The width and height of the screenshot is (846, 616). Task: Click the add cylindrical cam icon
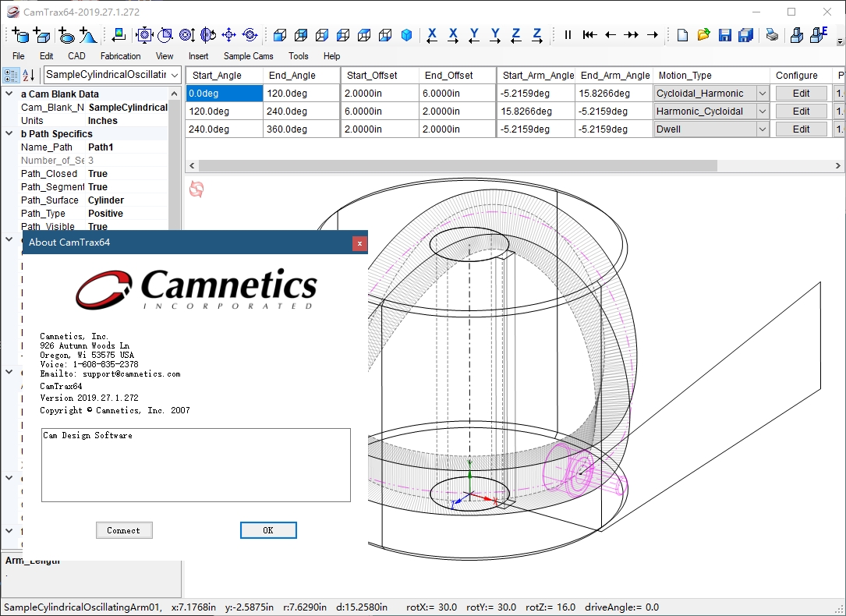(x=20, y=35)
